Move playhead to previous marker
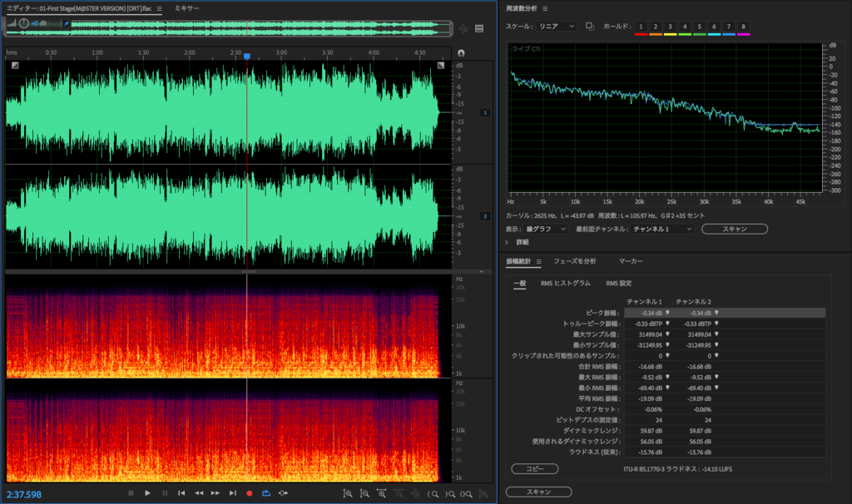The image size is (852, 504). point(181,493)
